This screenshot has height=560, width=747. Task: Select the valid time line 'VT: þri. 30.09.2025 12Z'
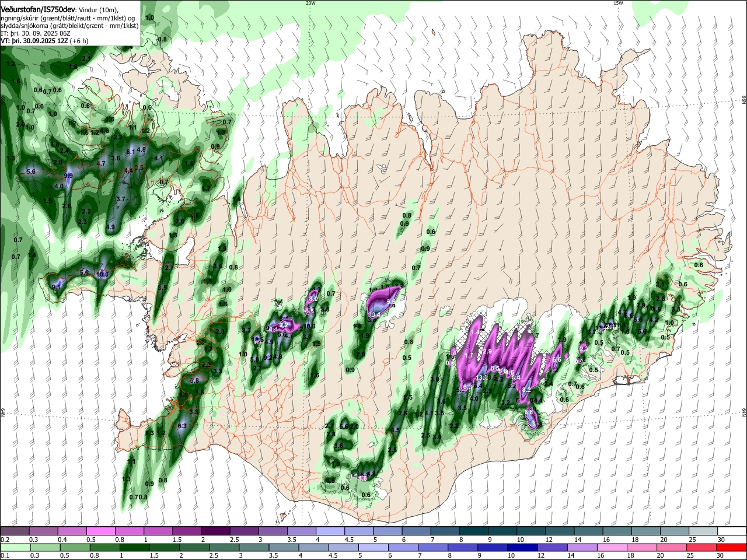click(x=35, y=41)
